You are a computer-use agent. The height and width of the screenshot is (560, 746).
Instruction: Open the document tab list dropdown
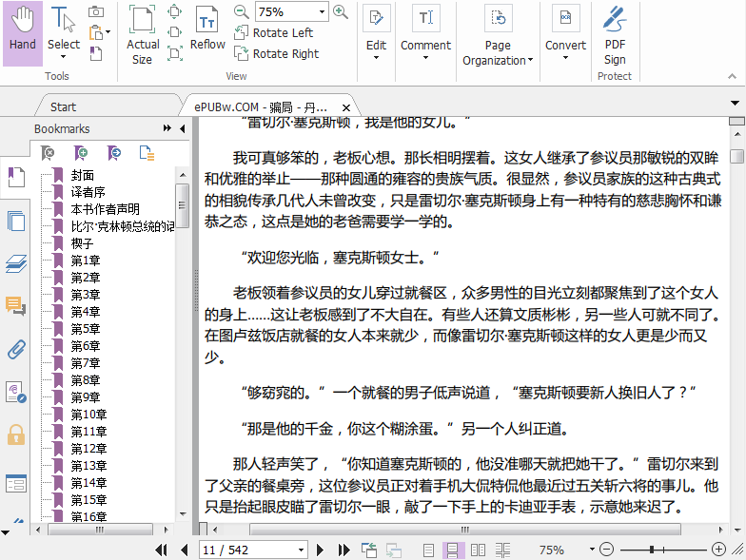[x=735, y=103]
